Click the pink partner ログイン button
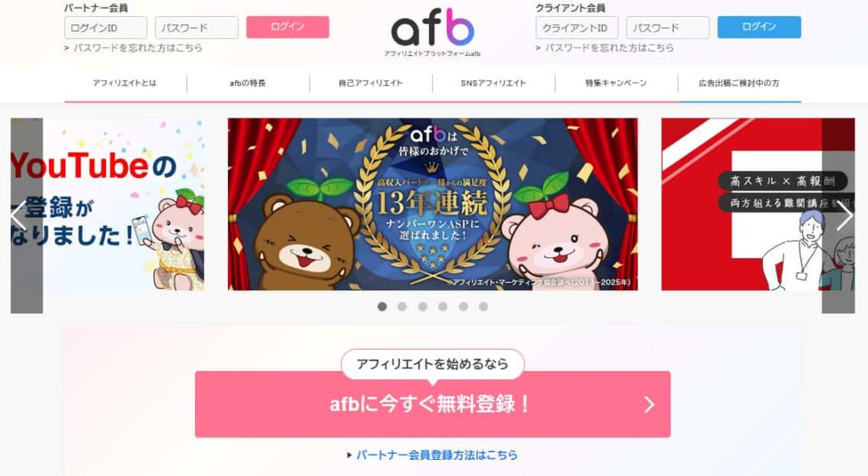868x476 pixels. click(x=288, y=27)
